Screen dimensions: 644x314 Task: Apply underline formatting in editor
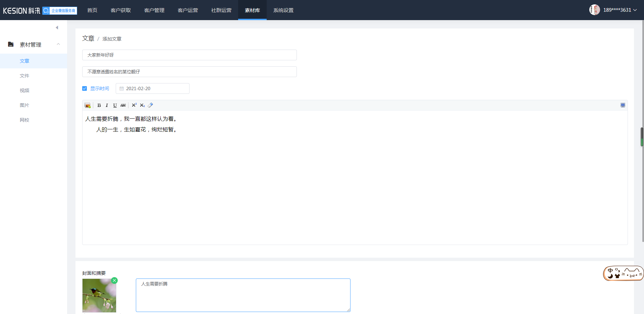click(115, 105)
